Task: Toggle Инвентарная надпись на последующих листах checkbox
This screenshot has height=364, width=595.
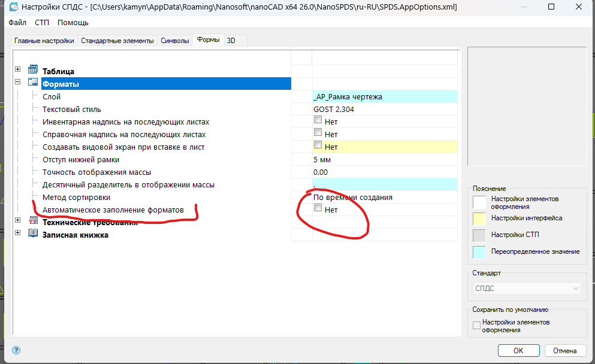Action: (318, 121)
